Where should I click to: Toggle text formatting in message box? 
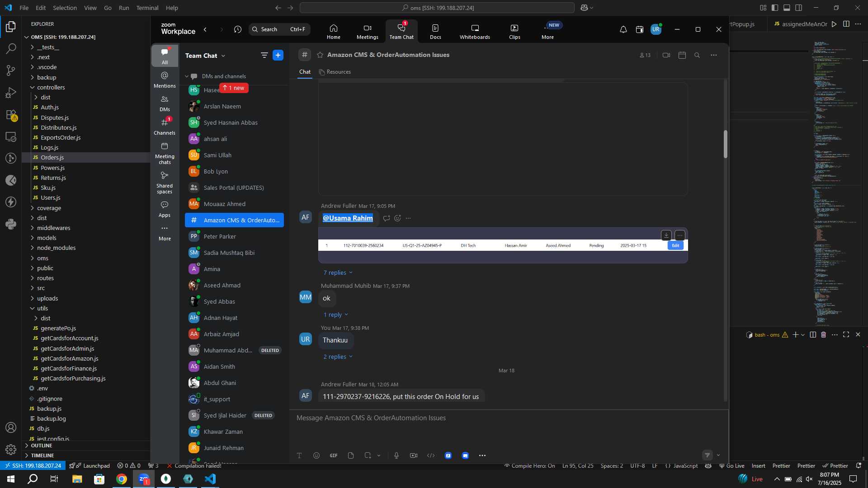(x=299, y=455)
